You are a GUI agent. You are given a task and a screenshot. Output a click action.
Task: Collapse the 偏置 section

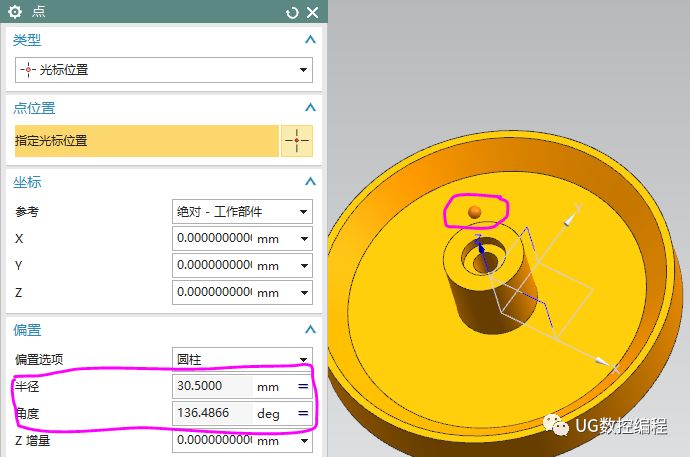[310, 329]
